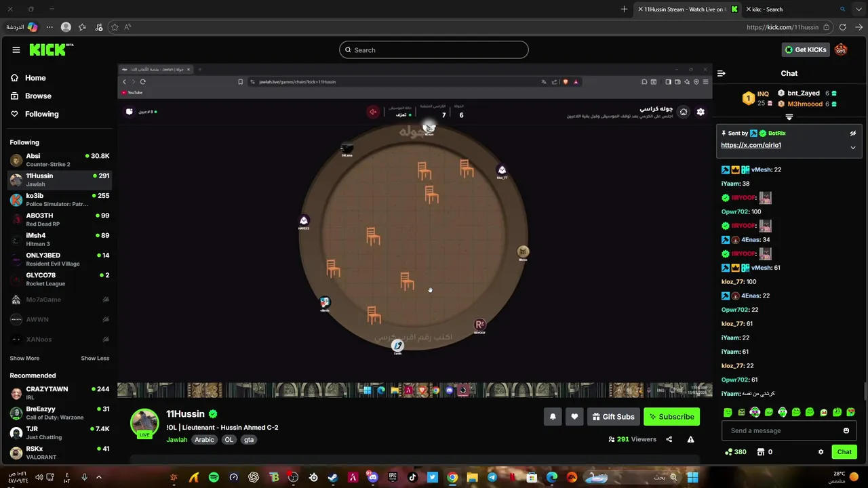Viewport: 868px width, 488px height.
Task: Expand the gift leaderboard handle
Action: tap(789, 117)
